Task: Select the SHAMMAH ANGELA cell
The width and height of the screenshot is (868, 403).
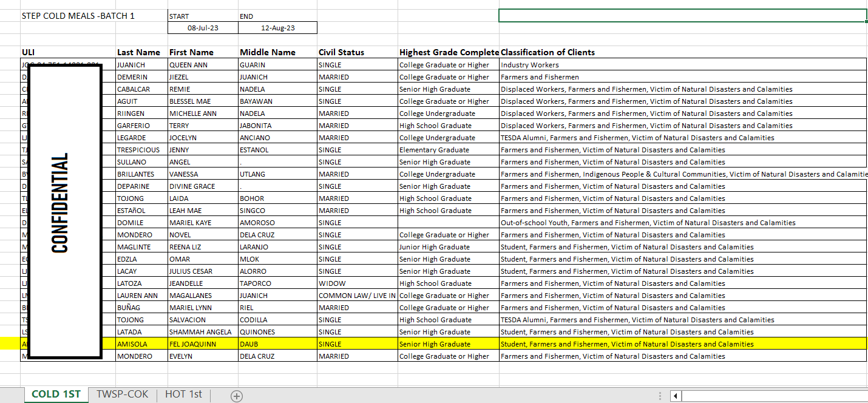Action: (203, 332)
